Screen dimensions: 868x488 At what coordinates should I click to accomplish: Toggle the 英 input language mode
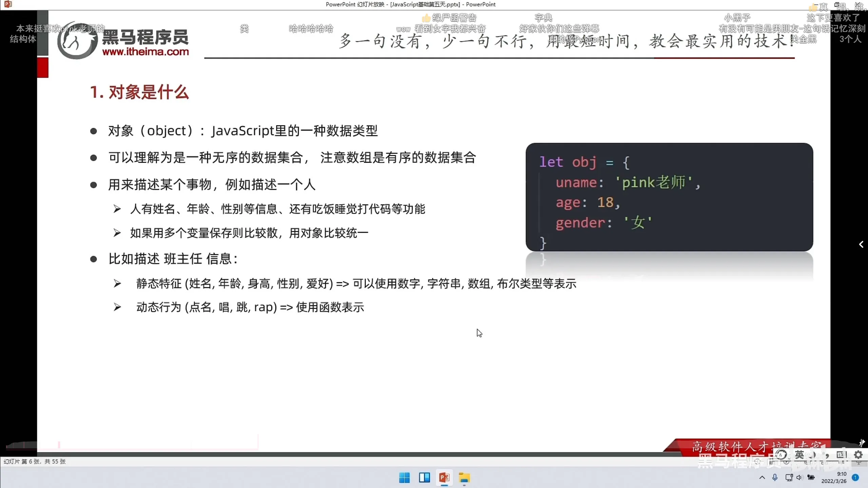799,454
